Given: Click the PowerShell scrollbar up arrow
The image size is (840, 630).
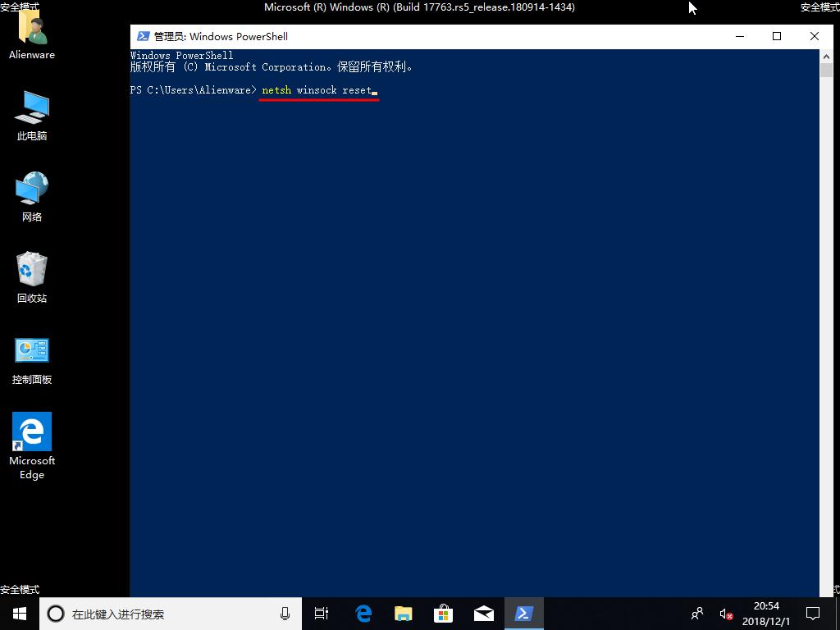Looking at the screenshot, I should pyautogui.click(x=826, y=57).
